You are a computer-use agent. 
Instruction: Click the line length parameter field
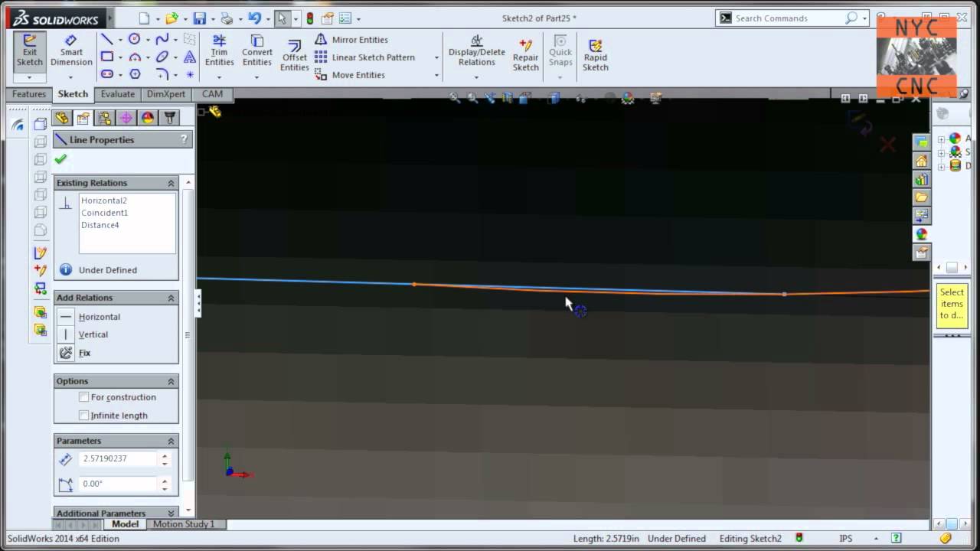pyautogui.click(x=117, y=458)
